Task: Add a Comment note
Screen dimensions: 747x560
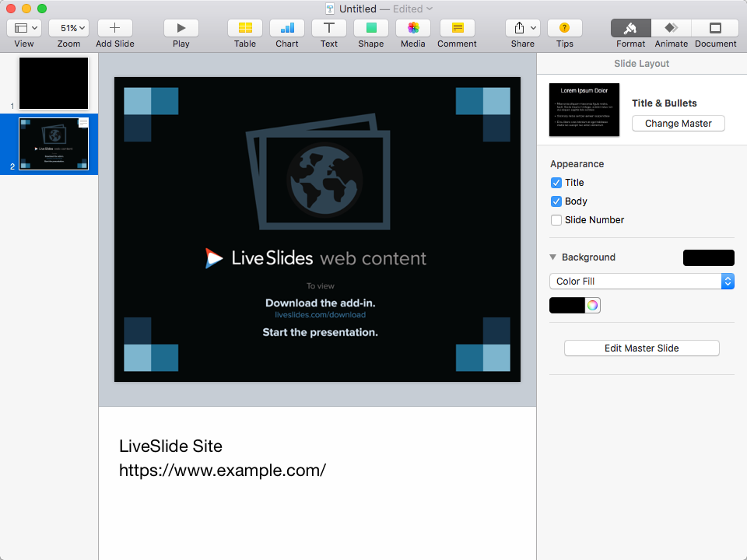Action: [x=458, y=28]
